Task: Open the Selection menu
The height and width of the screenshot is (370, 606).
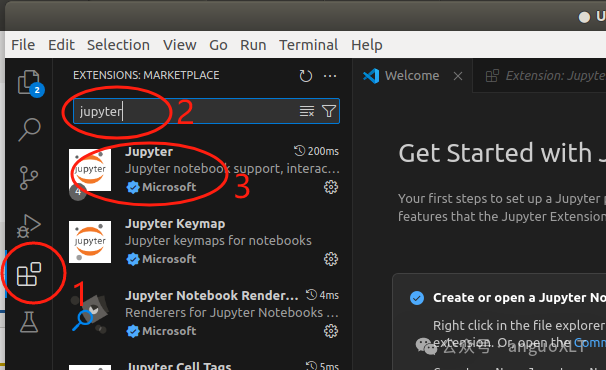Action: [x=118, y=45]
